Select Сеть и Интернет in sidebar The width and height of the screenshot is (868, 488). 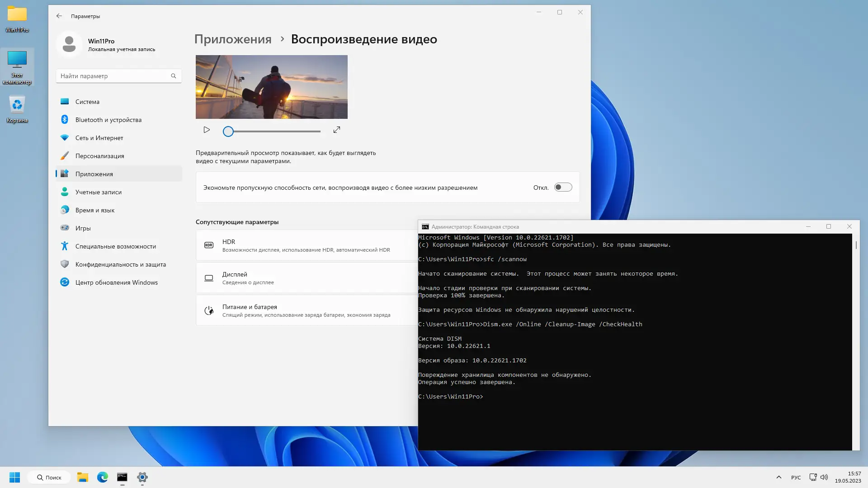[x=99, y=138]
